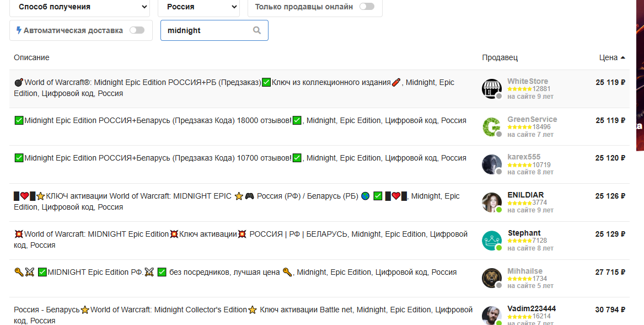Click 'Продавец' column header
644x325 pixels.
point(500,57)
